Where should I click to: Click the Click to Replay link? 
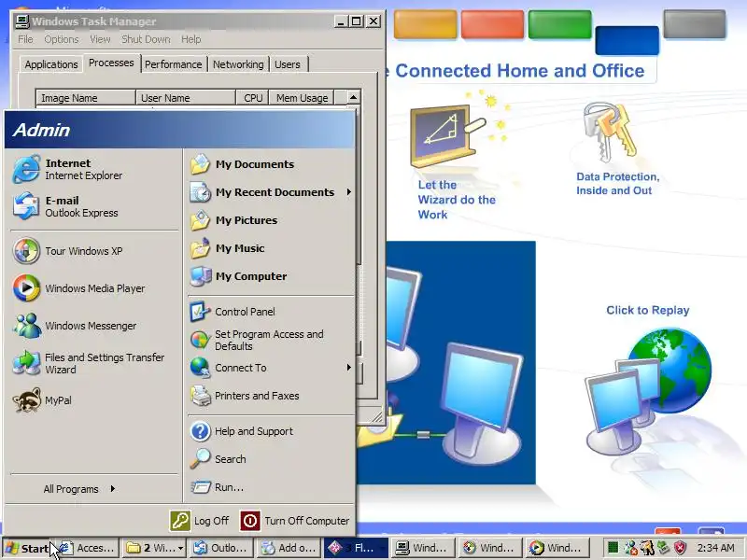pos(647,310)
